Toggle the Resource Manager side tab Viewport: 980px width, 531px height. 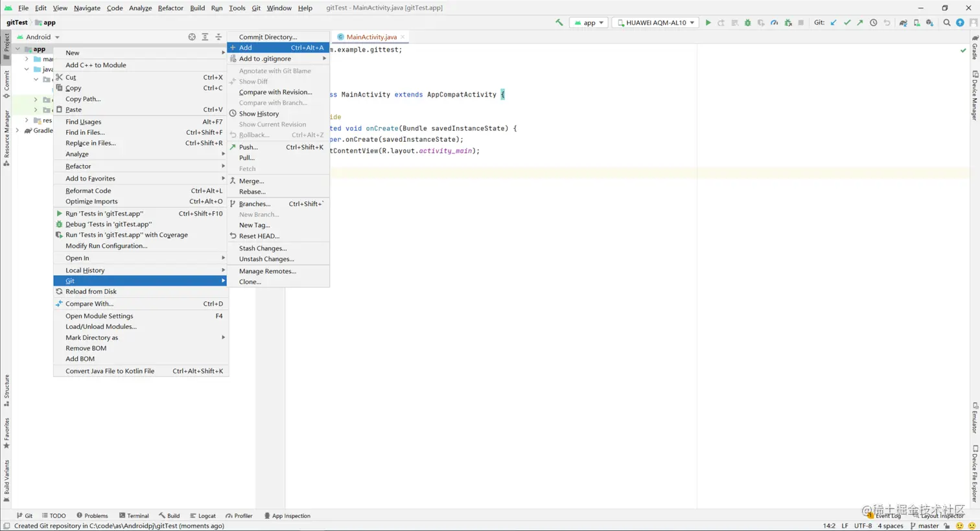[6, 137]
